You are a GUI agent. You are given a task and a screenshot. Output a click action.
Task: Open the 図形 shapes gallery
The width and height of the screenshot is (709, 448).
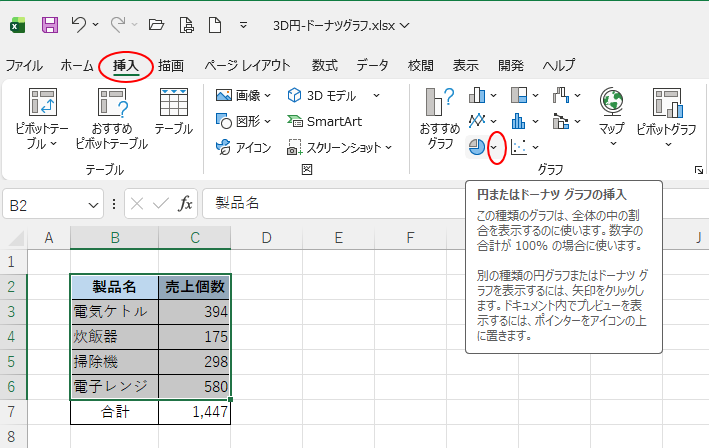pos(243,121)
